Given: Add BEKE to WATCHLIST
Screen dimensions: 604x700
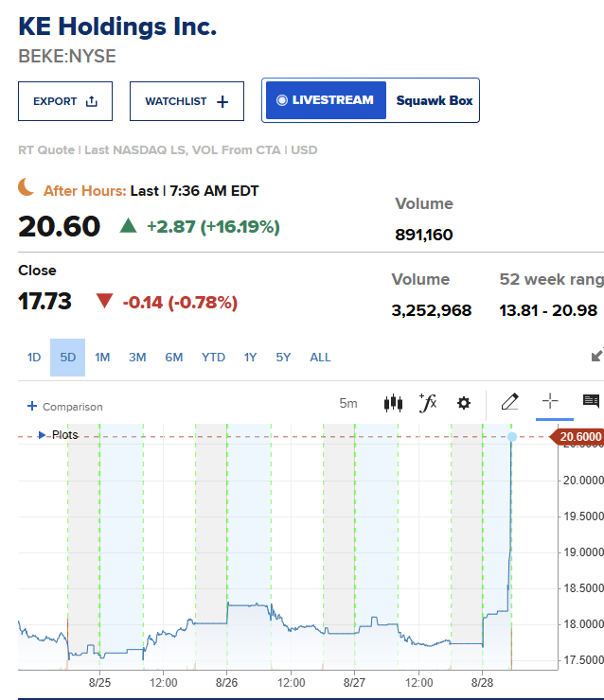Looking at the screenshot, I should 187,101.
